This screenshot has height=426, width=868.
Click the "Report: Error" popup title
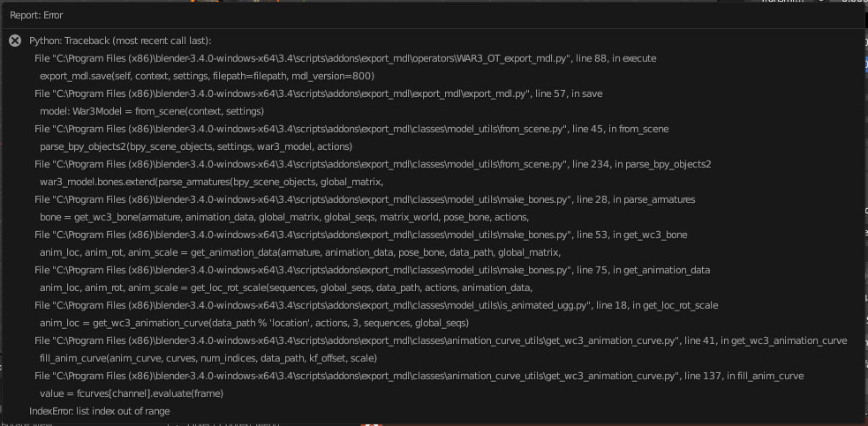tap(36, 15)
